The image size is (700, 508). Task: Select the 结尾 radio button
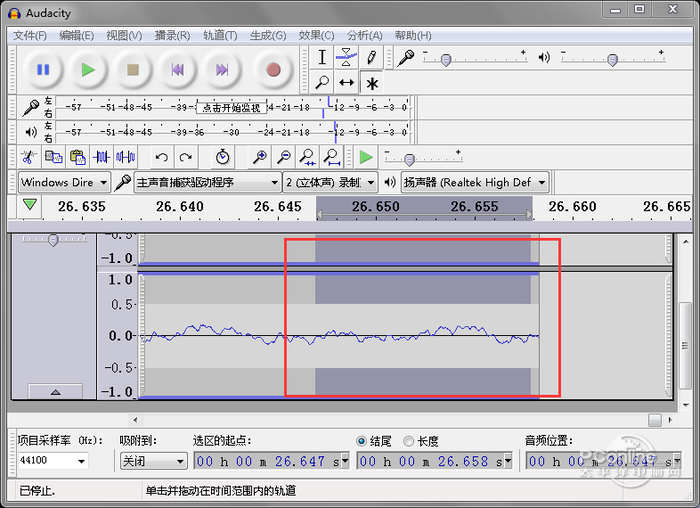coord(362,441)
